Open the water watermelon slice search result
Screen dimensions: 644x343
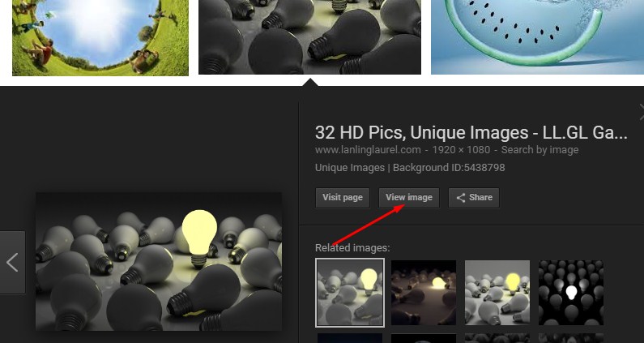[538, 37]
